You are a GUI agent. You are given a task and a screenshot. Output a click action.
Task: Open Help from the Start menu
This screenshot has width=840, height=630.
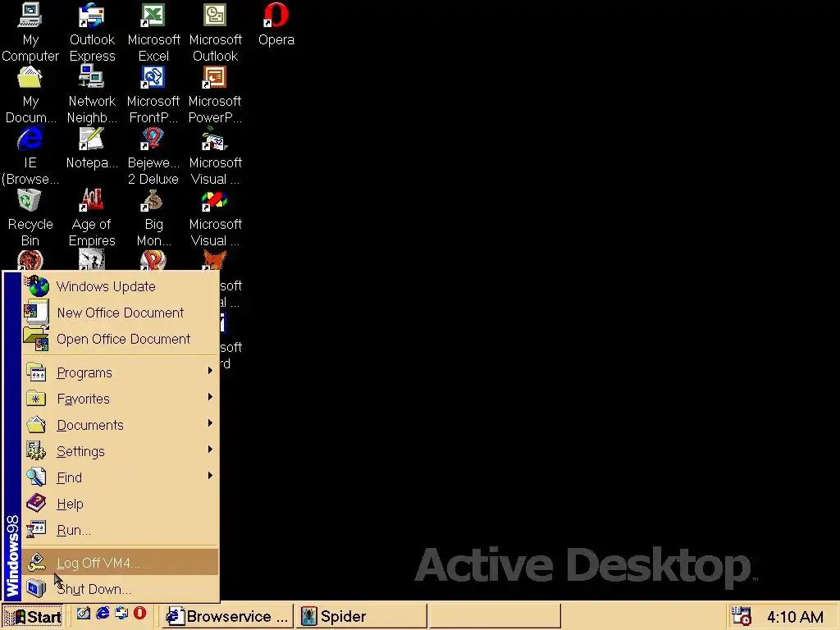pos(120,504)
